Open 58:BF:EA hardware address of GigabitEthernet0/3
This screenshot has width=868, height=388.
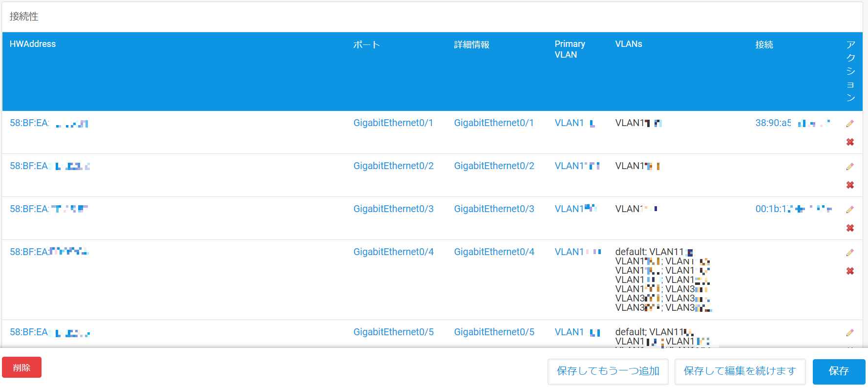click(x=49, y=209)
